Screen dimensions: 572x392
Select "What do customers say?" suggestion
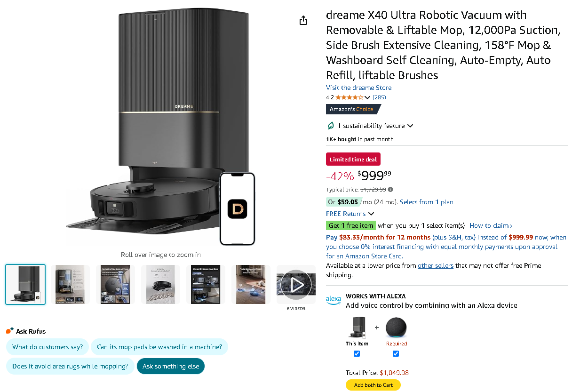[x=48, y=347]
